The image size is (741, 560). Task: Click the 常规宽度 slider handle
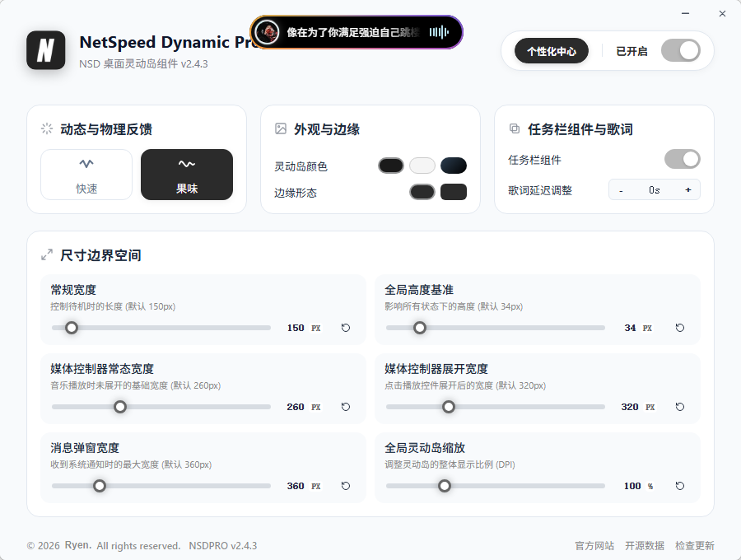tap(72, 328)
